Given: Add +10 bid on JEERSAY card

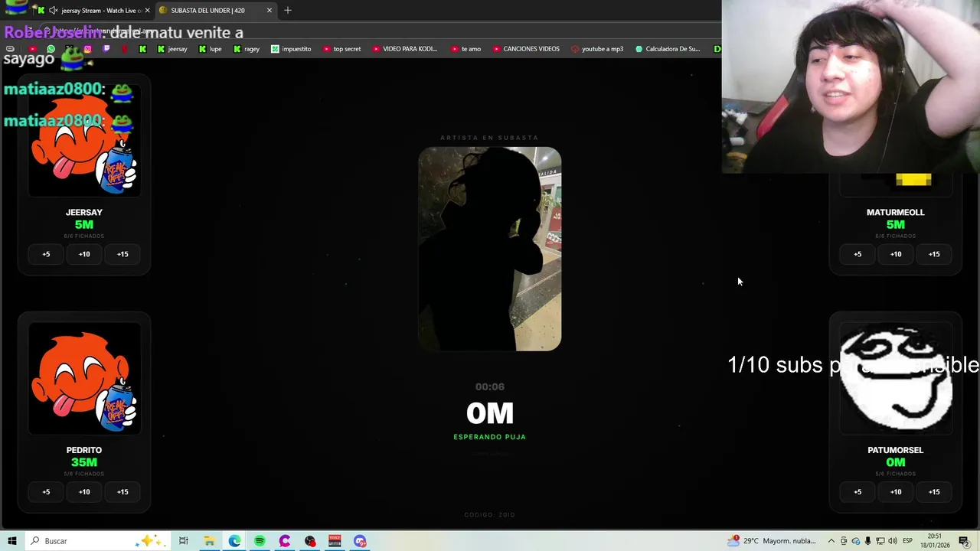Looking at the screenshot, I should [x=84, y=254].
